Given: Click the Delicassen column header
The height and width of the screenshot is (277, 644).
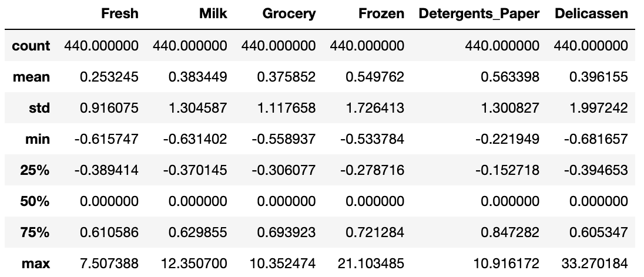Looking at the screenshot, I should tap(591, 13).
